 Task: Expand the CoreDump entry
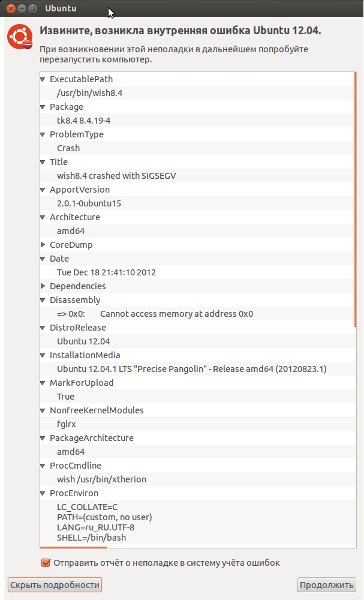tap(43, 245)
